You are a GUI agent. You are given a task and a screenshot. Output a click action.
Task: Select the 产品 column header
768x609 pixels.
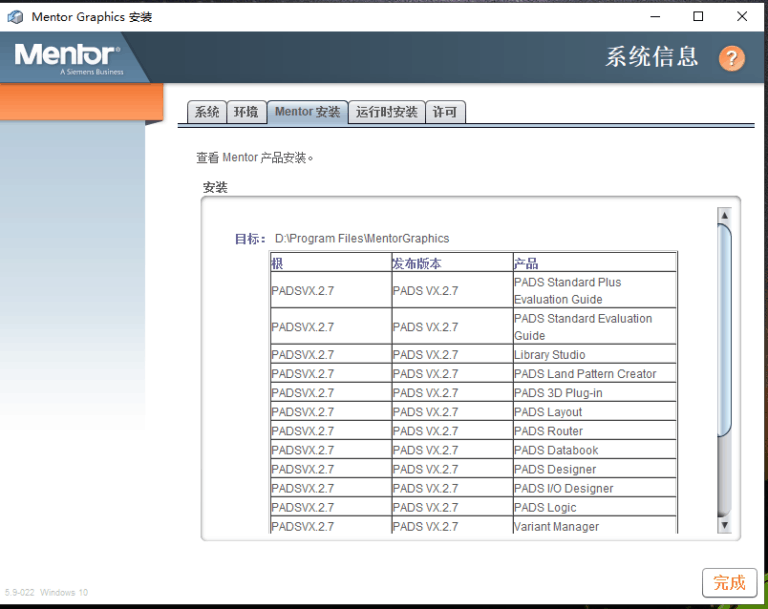(x=595, y=263)
